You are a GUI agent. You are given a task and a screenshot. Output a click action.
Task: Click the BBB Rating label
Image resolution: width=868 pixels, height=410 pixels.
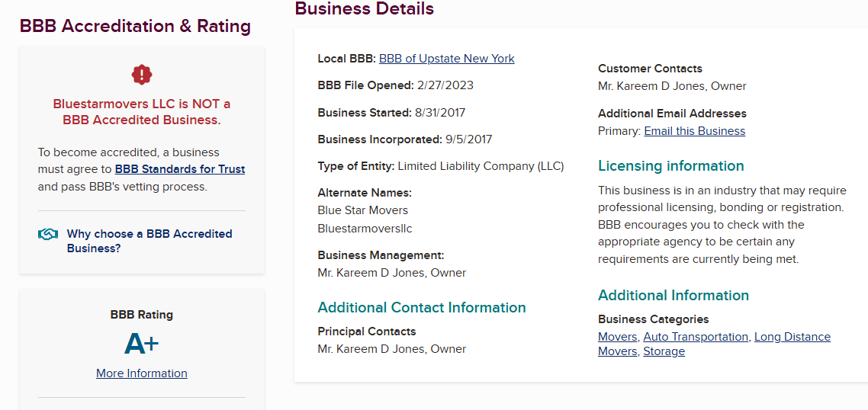pyautogui.click(x=142, y=315)
